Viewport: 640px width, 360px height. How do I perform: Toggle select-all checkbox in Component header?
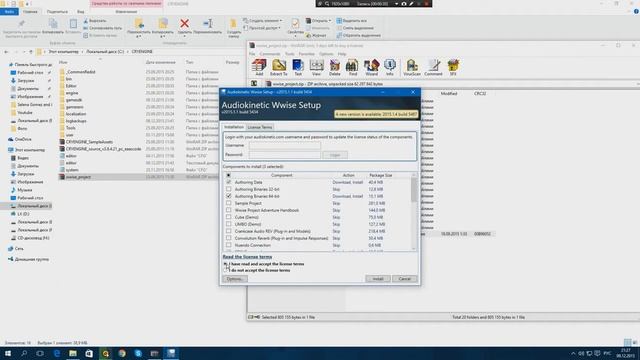[x=229, y=175]
